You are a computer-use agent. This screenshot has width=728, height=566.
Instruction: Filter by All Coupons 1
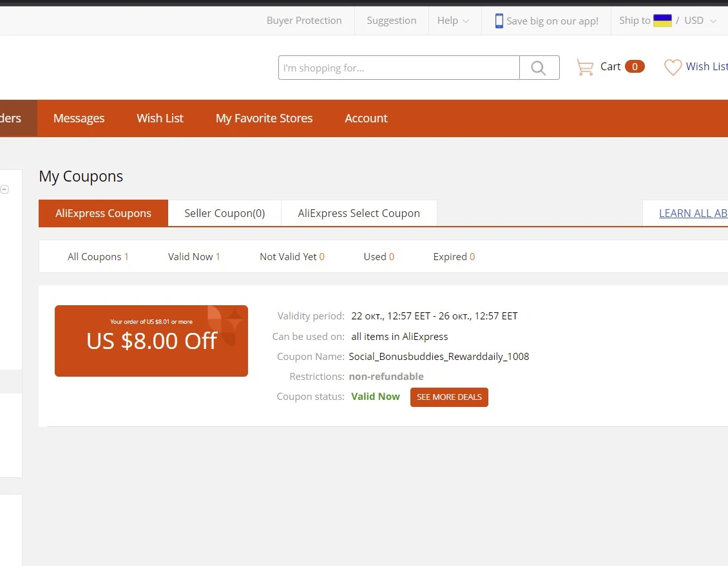click(98, 256)
